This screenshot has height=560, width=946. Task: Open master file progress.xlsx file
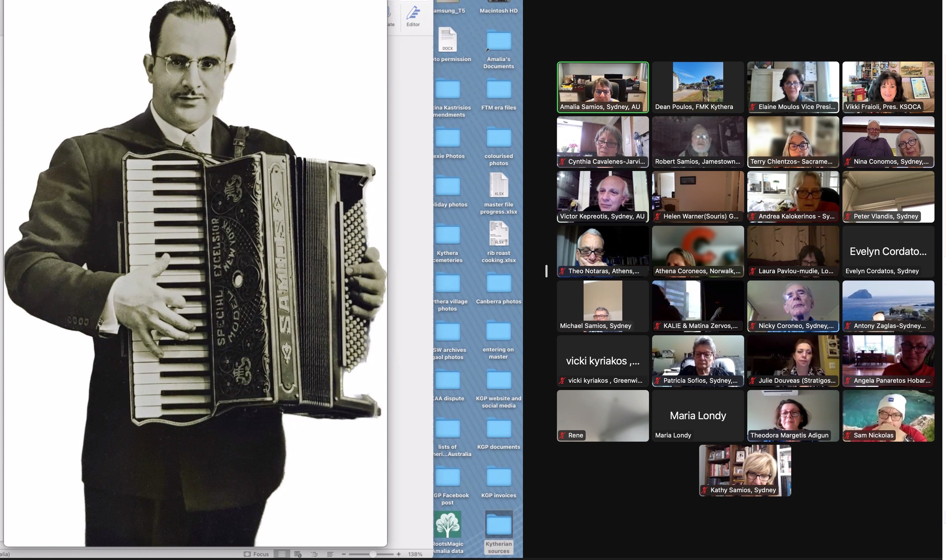[499, 186]
